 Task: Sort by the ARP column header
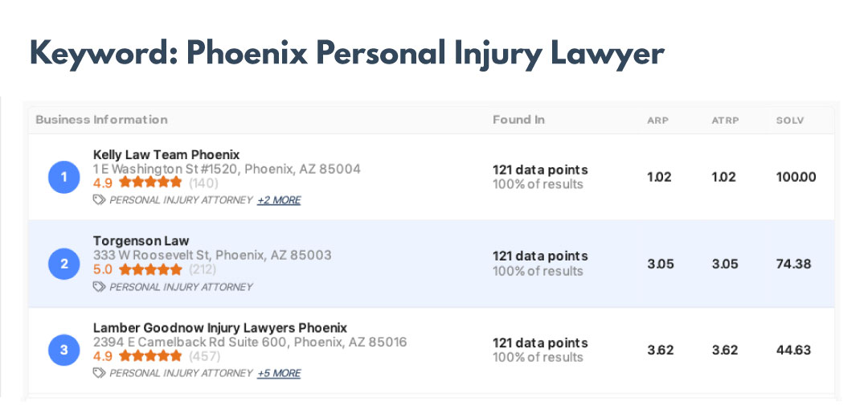657,120
